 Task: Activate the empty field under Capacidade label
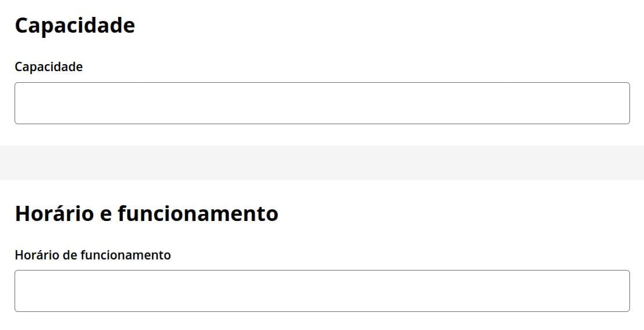(322, 103)
